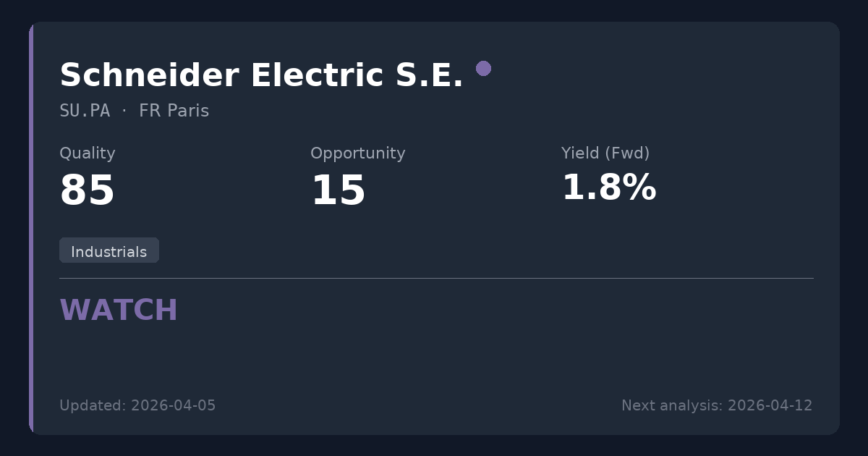
Task: Click the FR Paris exchange label
Action: [174, 111]
